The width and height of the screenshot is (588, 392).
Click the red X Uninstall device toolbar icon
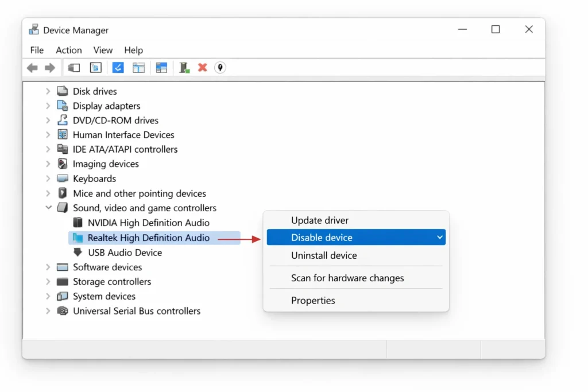point(202,67)
